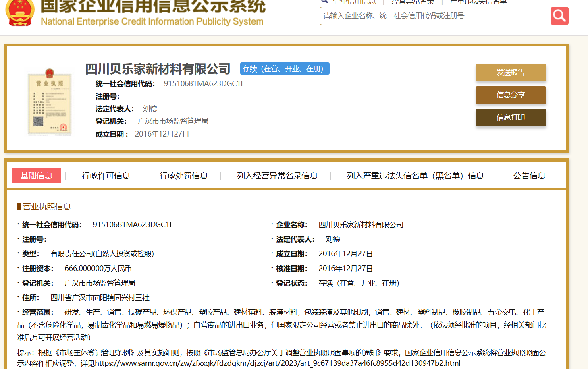588x369 pixels.
Task: Click the header legal representative 刘德
Action: click(x=150, y=108)
